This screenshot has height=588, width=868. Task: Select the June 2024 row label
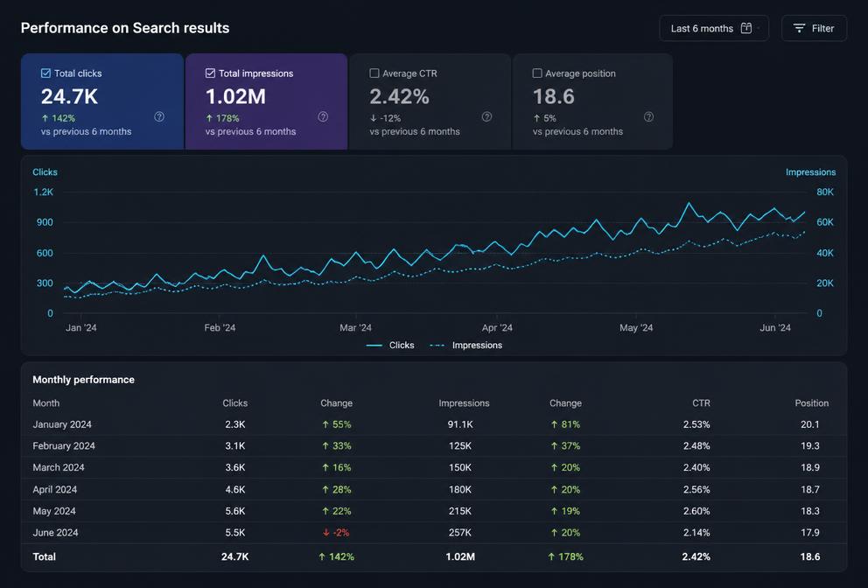click(55, 533)
